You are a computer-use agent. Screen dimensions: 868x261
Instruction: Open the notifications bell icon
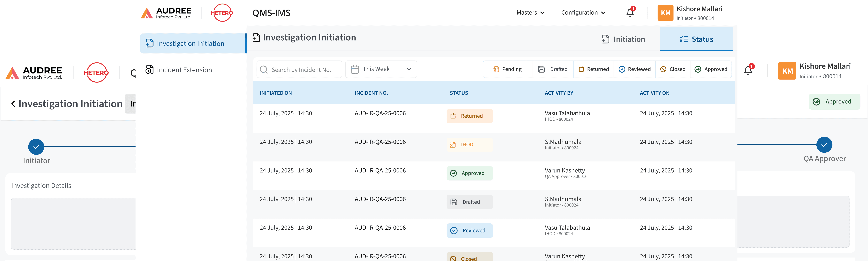tap(630, 13)
